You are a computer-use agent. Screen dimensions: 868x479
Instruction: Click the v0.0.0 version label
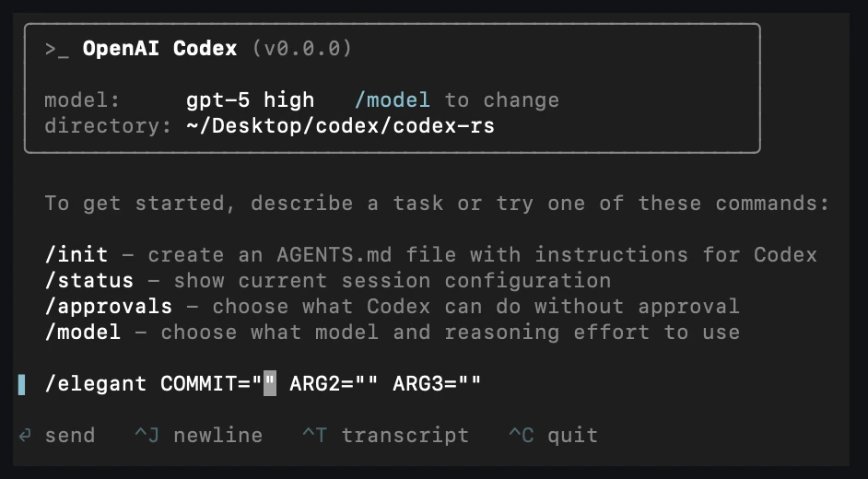pyautogui.click(x=301, y=49)
